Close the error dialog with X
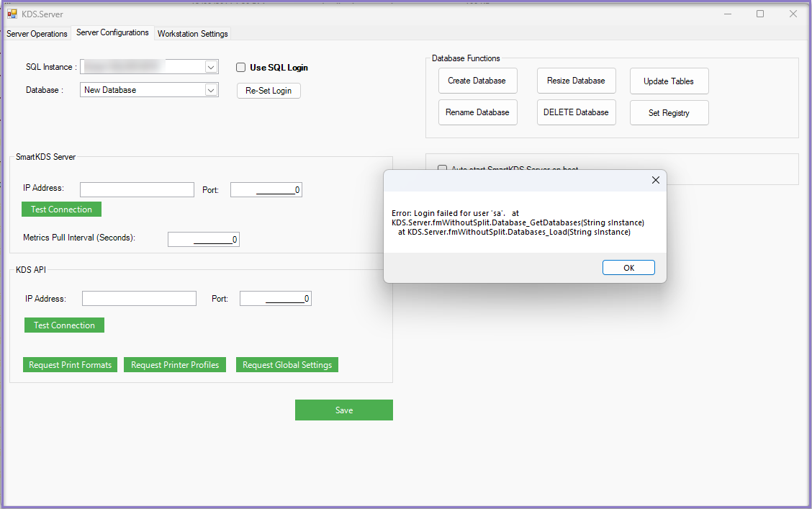Image resolution: width=812 pixels, height=509 pixels. [x=656, y=180]
